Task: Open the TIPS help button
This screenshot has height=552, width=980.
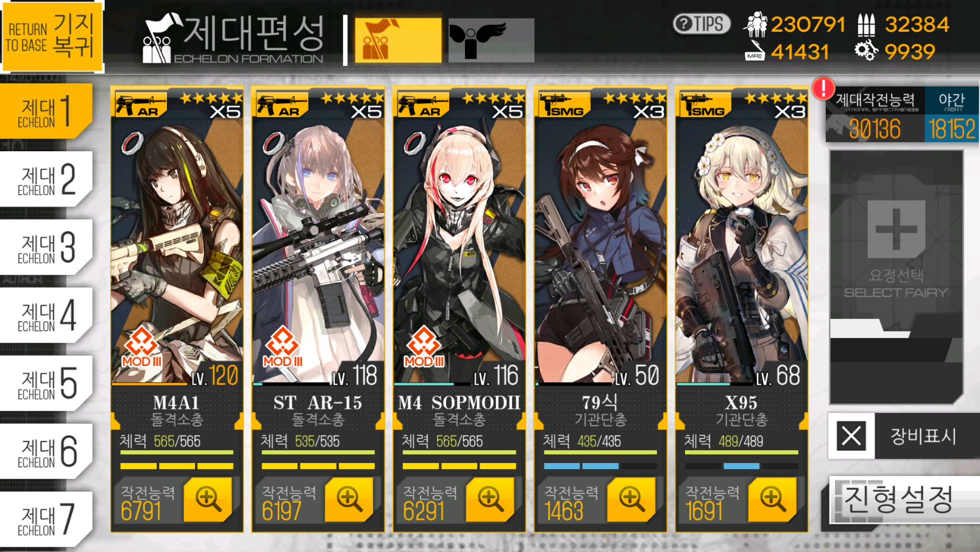Action: pyautogui.click(x=701, y=24)
